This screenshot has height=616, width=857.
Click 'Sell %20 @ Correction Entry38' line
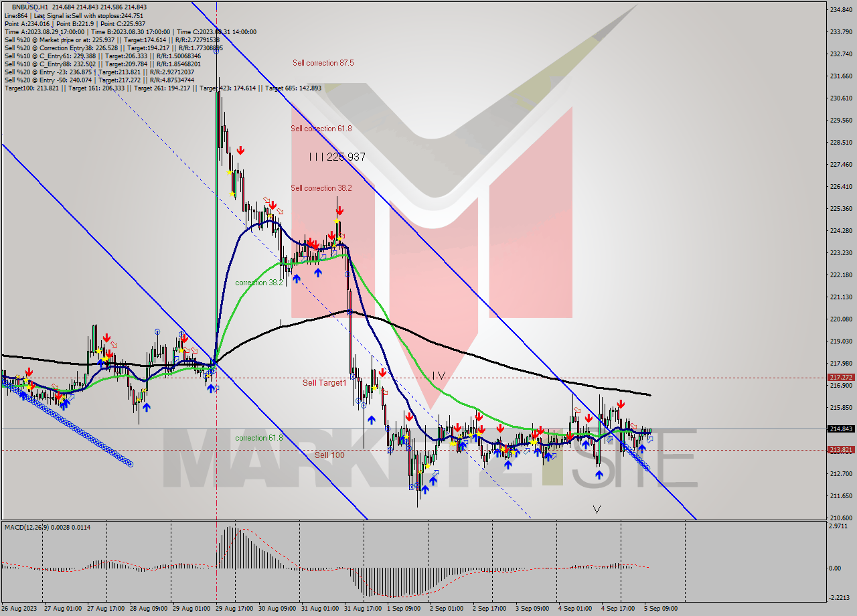[x=114, y=47]
